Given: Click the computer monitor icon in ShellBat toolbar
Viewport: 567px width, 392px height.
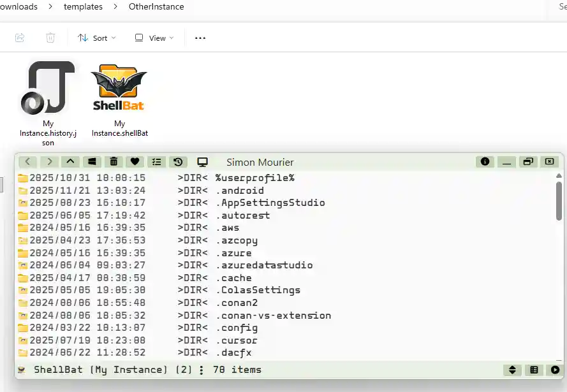Looking at the screenshot, I should (x=203, y=162).
